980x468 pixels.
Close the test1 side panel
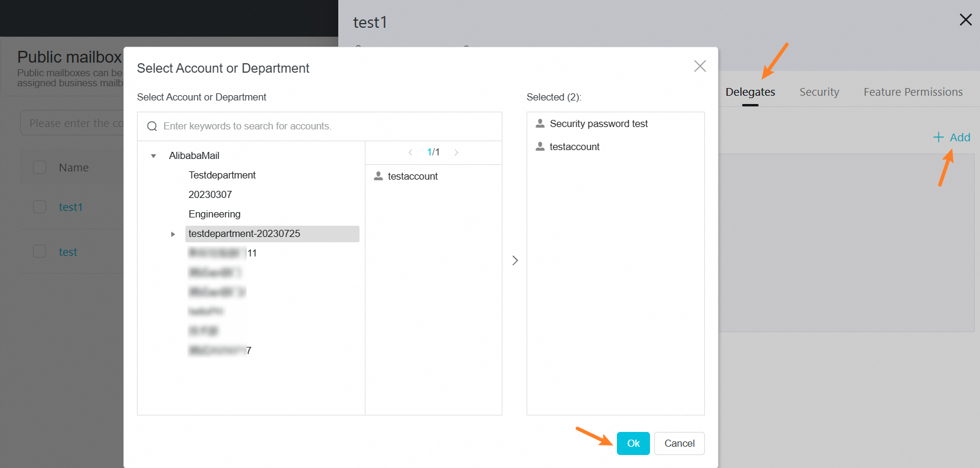(966, 20)
